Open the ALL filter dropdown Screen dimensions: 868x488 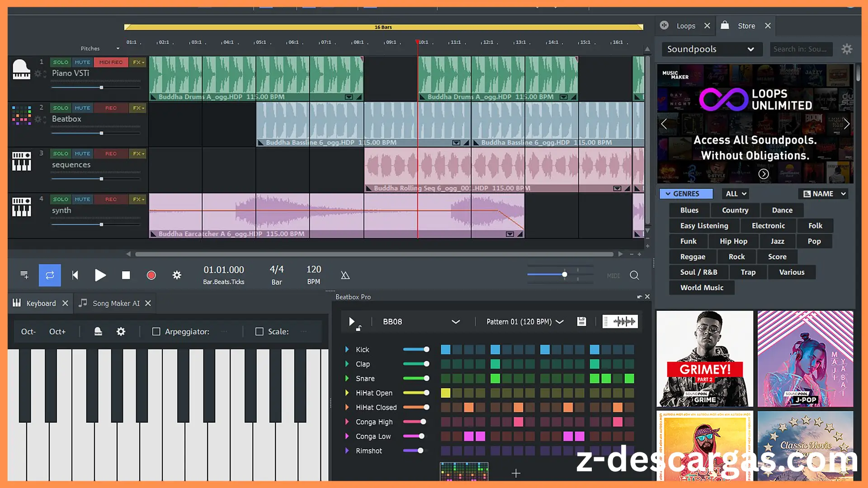pyautogui.click(x=736, y=194)
